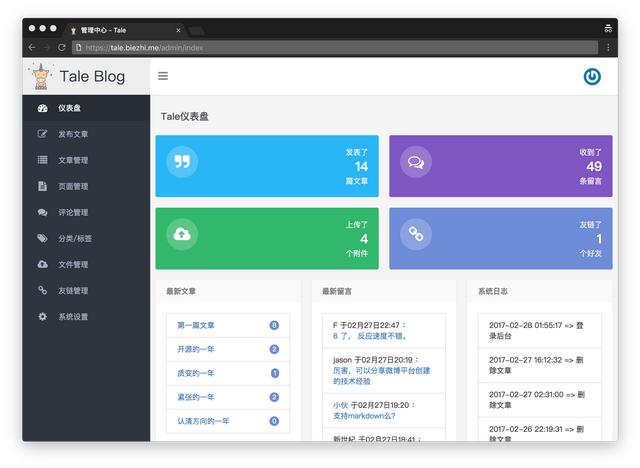
Task: Click commenter name link 小伙
Action: pyautogui.click(x=340, y=405)
